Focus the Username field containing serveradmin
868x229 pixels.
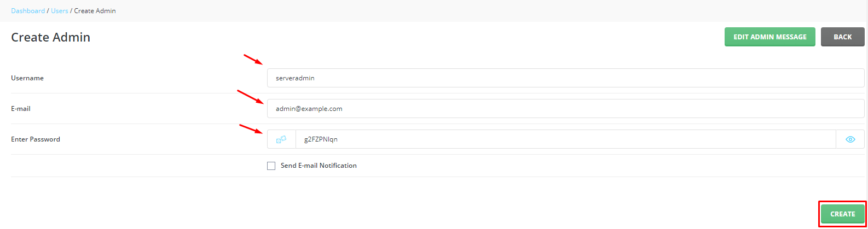tap(565, 78)
